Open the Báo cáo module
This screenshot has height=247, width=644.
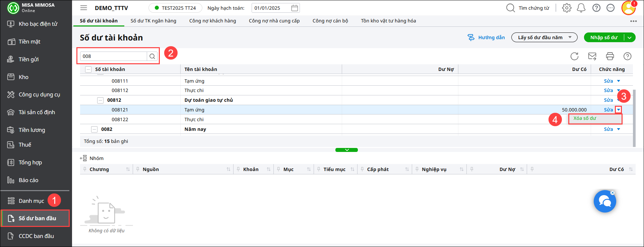(23, 180)
